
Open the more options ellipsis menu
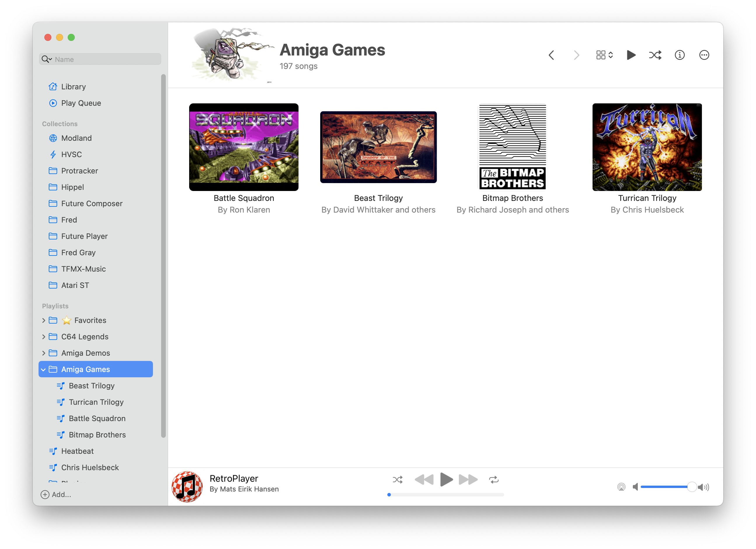pyautogui.click(x=704, y=55)
